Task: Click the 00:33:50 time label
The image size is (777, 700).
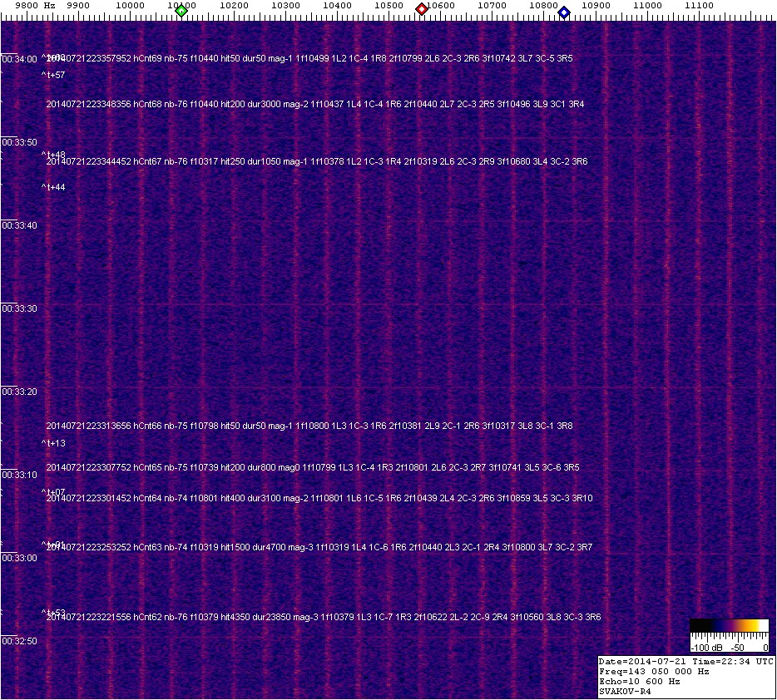Action: point(19,142)
